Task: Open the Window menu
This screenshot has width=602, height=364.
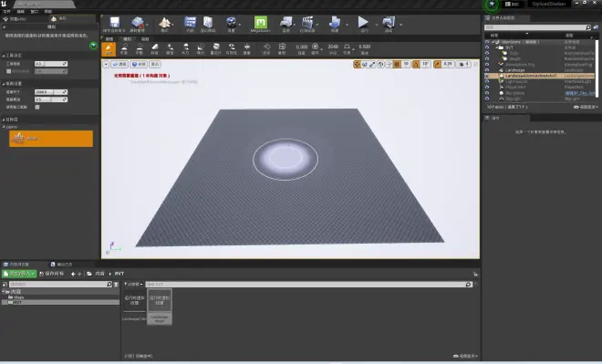Action: (35, 12)
